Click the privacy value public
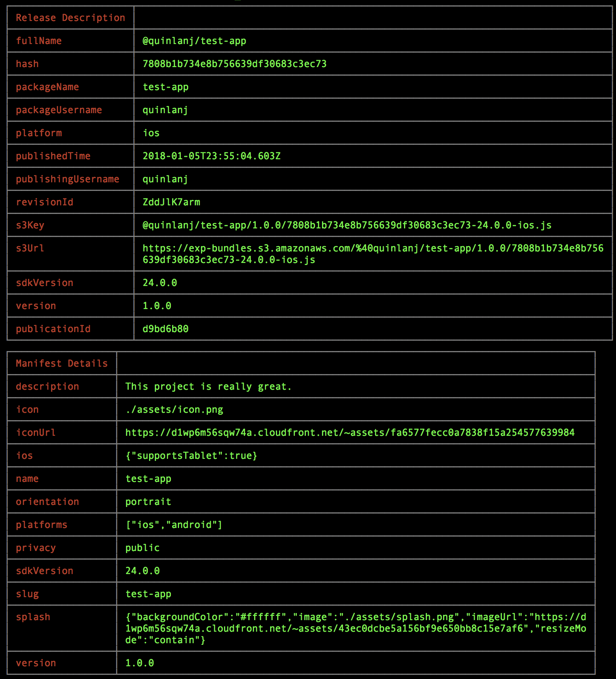The height and width of the screenshot is (679, 616). [x=142, y=548]
